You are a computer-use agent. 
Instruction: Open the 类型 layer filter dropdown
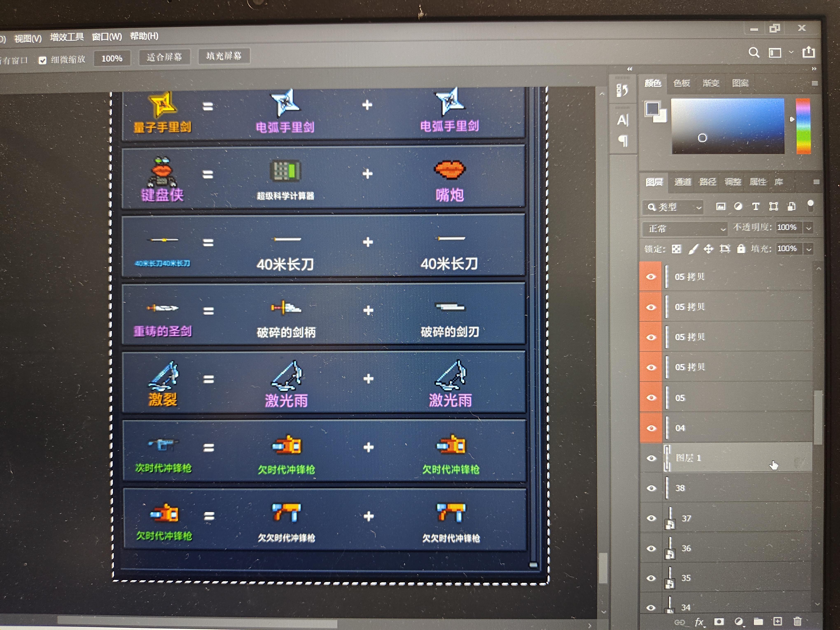click(x=673, y=207)
